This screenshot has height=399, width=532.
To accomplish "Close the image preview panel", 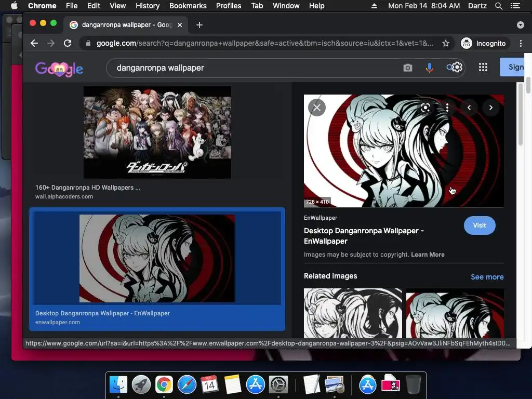I will click(317, 108).
